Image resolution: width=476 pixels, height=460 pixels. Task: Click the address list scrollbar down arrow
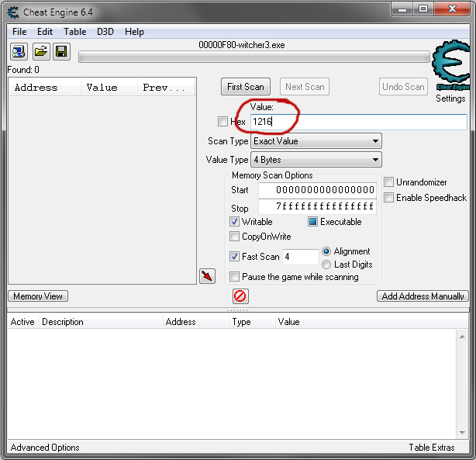(x=462, y=432)
